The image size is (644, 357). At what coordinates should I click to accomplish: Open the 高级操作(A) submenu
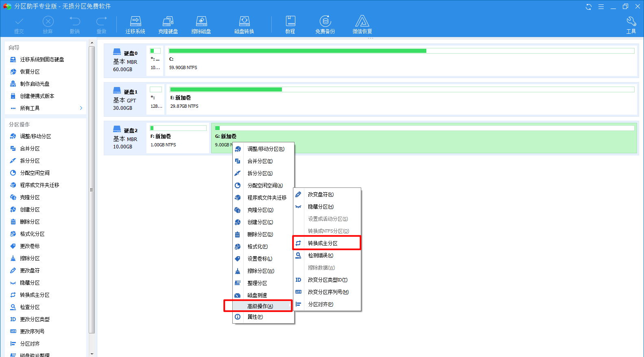260,306
